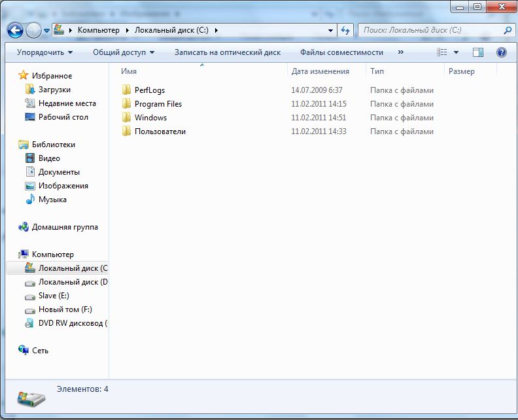Open DVD RW дисковод drive
This screenshot has width=518, height=420.
point(73,323)
